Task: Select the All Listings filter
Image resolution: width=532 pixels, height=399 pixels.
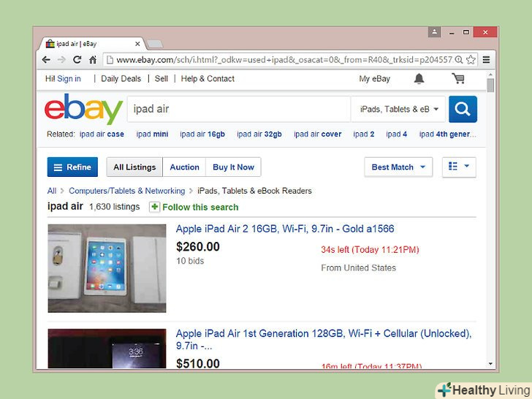Action: (134, 167)
